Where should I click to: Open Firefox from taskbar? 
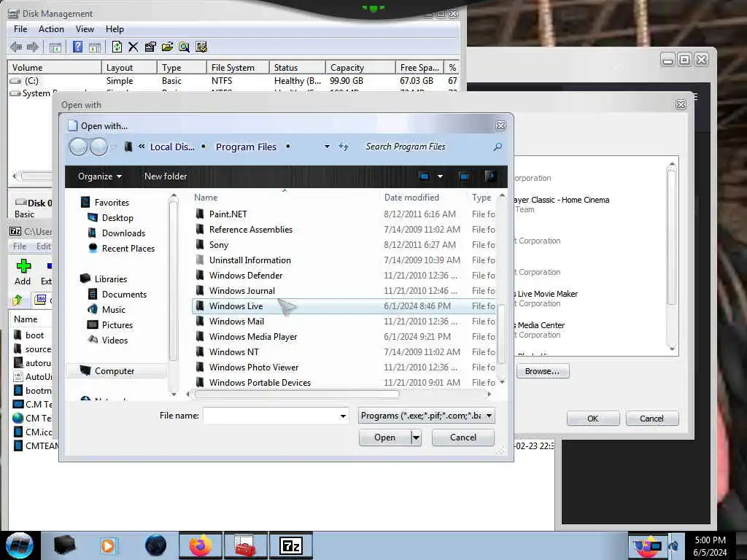200,545
